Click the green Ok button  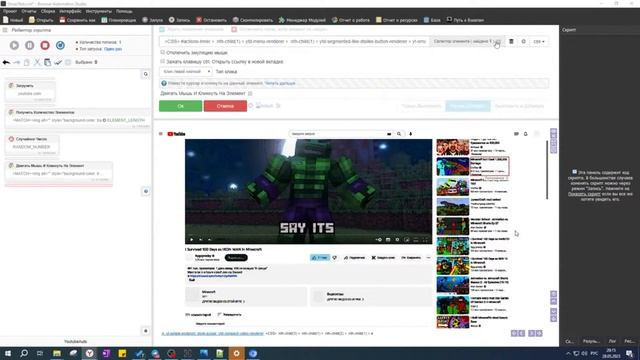click(180, 106)
